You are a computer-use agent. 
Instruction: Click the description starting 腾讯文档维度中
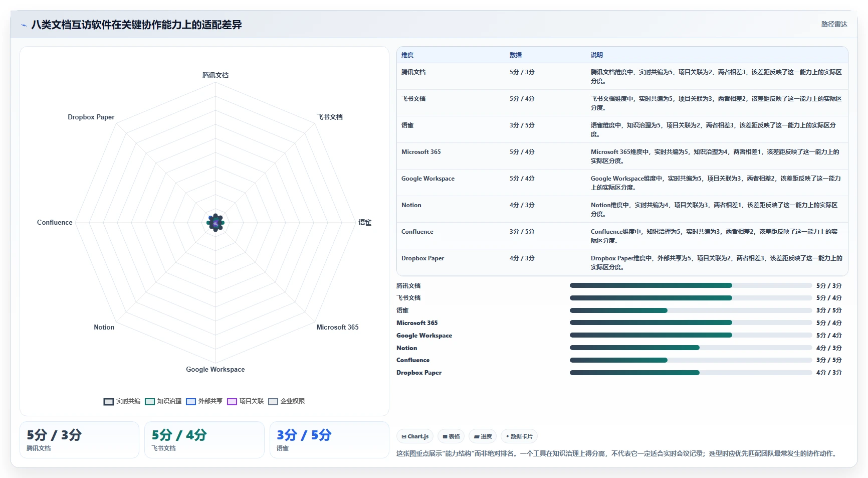pos(716,76)
